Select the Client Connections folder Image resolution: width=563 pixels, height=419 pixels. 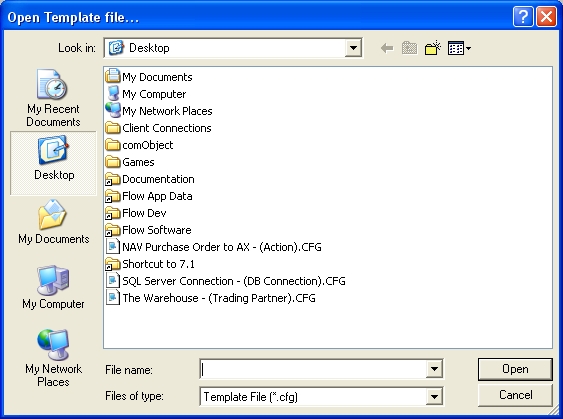click(159, 128)
